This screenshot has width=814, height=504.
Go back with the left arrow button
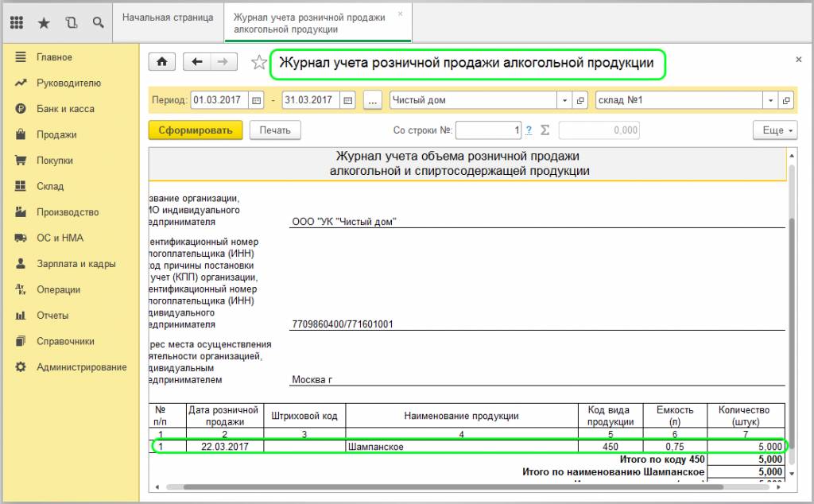197,62
